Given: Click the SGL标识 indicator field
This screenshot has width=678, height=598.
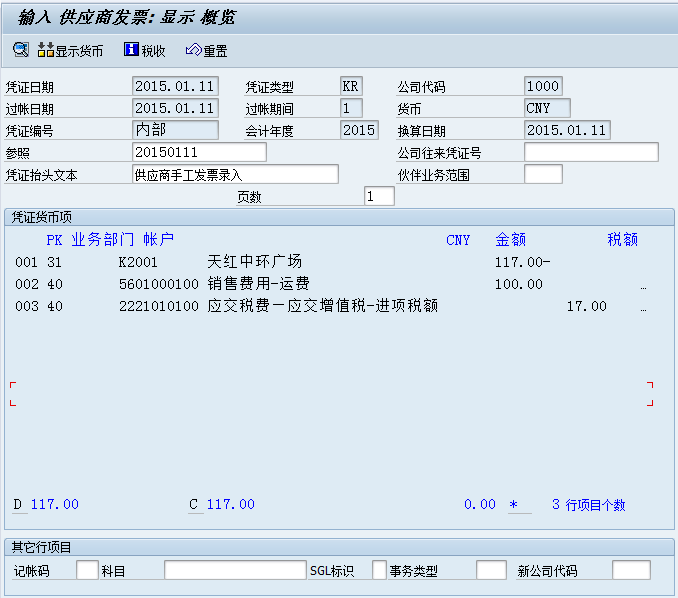Looking at the screenshot, I should coord(379,570).
